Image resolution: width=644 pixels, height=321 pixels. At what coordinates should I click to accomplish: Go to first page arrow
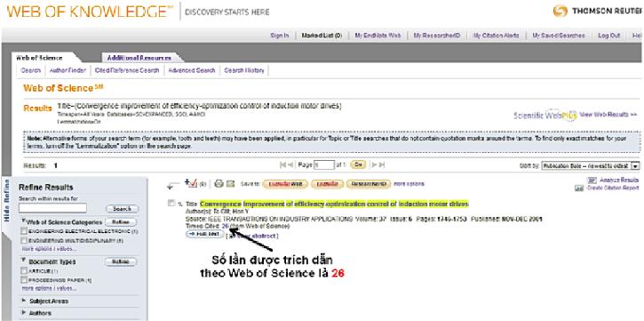[x=282, y=165]
